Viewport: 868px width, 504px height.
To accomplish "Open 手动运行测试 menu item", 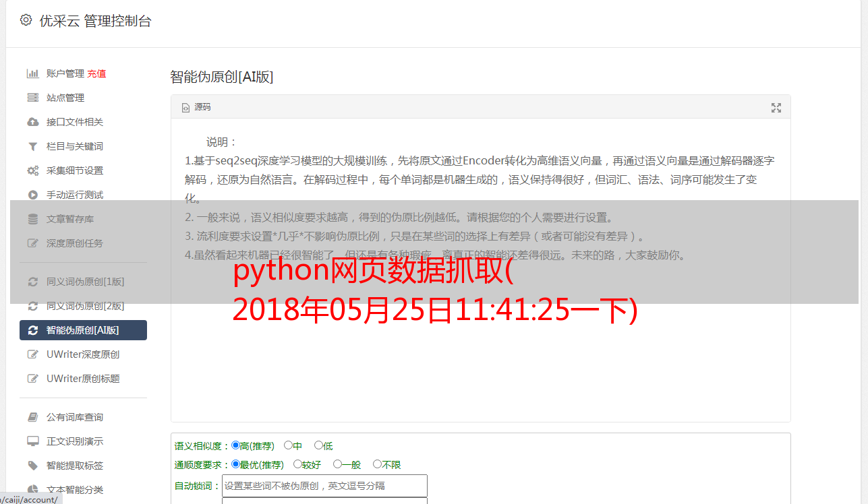I will pyautogui.click(x=75, y=195).
